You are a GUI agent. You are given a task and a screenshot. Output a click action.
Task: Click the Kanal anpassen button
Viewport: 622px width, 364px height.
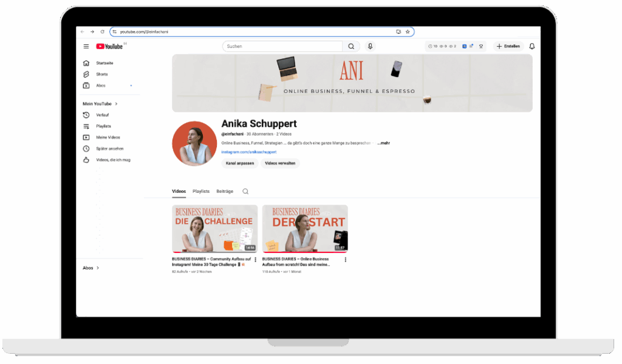point(239,163)
